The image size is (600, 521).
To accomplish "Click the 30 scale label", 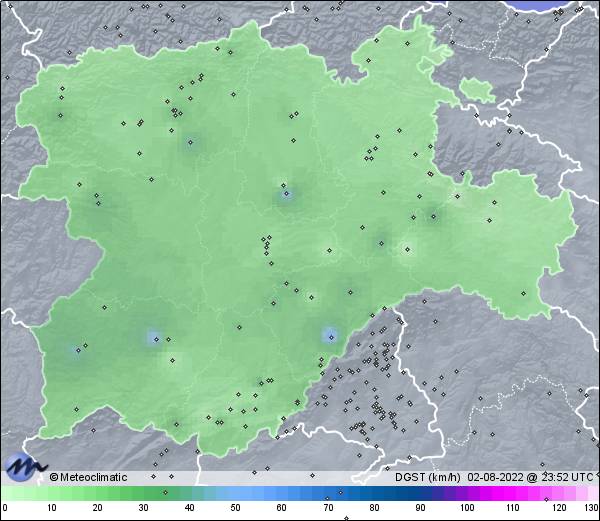I will (143, 508).
